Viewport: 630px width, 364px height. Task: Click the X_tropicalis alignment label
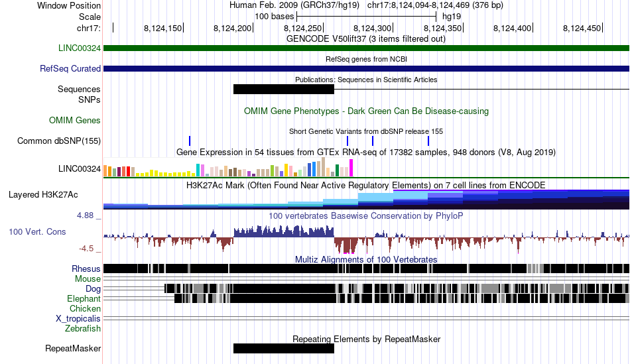click(x=78, y=319)
